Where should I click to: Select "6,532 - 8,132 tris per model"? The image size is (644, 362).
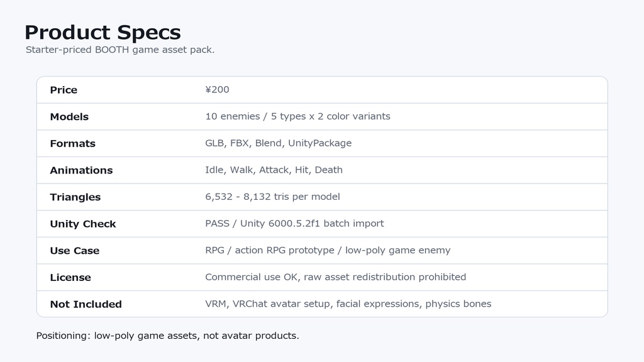(273, 197)
